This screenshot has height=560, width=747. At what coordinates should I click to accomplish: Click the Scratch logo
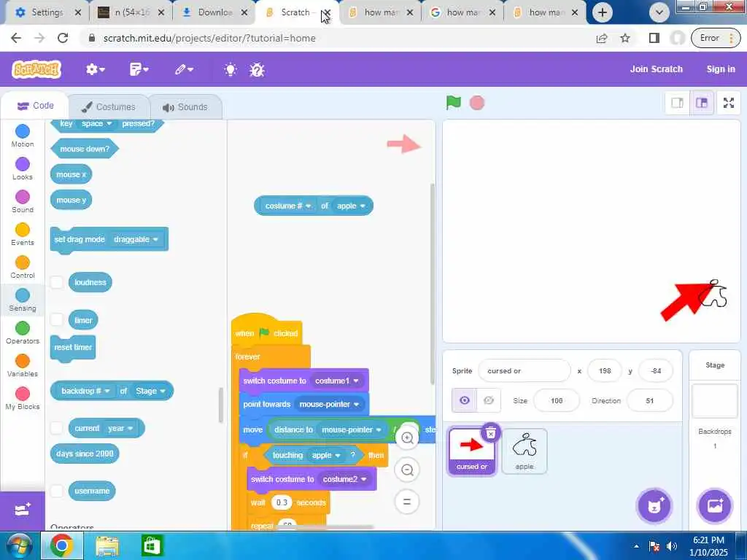tap(36, 69)
